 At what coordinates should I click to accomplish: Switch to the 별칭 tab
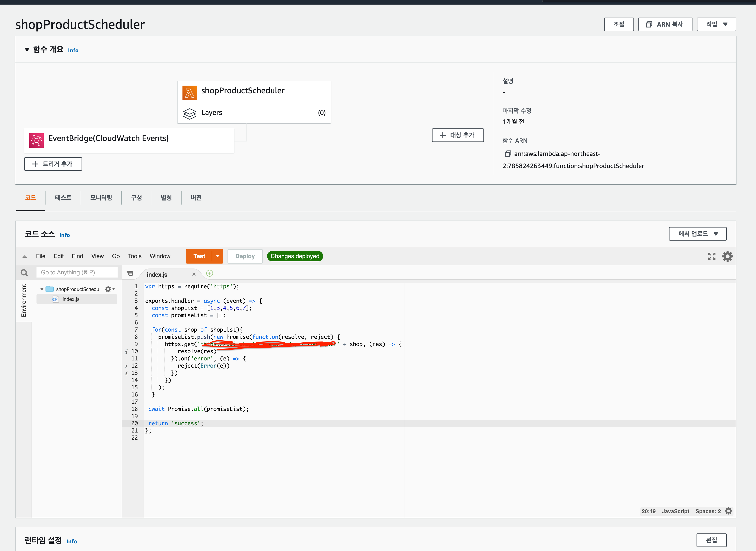166,198
